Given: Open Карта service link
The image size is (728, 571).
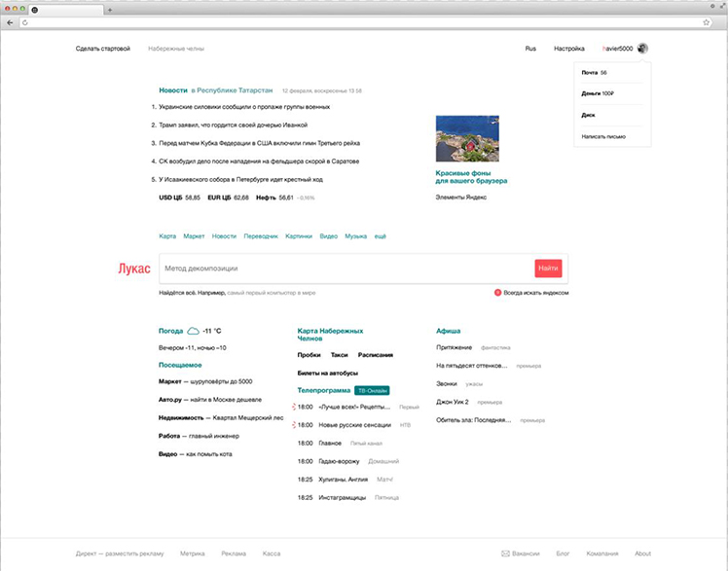Looking at the screenshot, I should pyautogui.click(x=167, y=236).
